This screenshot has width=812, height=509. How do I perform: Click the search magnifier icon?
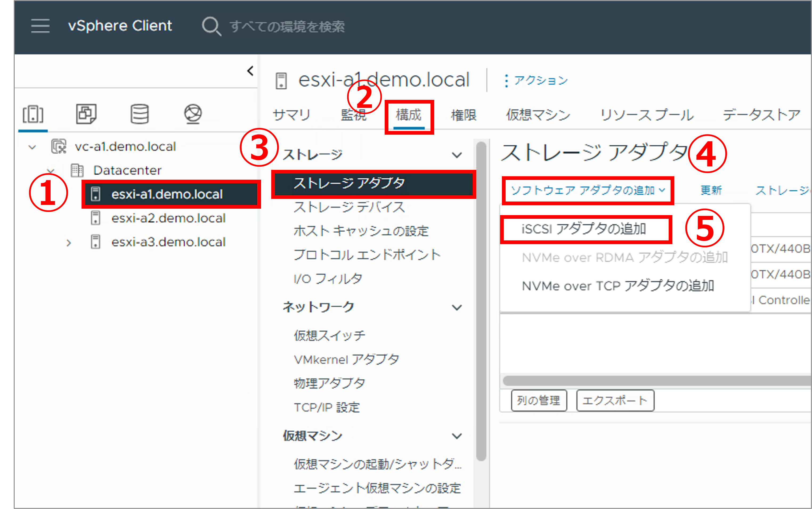coord(211,26)
